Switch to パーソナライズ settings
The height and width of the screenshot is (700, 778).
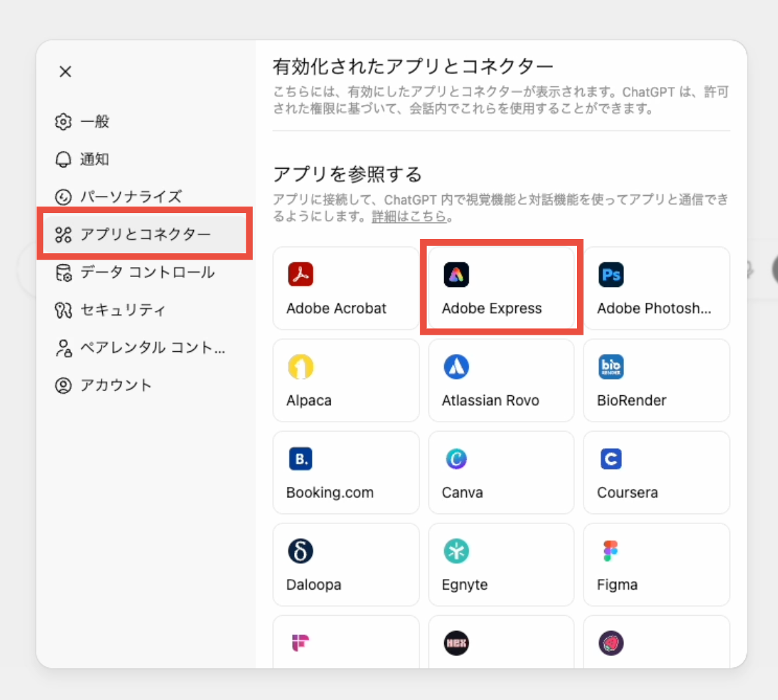(x=130, y=197)
